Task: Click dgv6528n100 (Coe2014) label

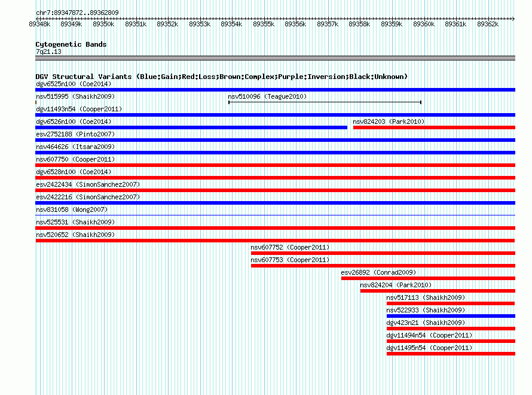Action: click(x=74, y=172)
